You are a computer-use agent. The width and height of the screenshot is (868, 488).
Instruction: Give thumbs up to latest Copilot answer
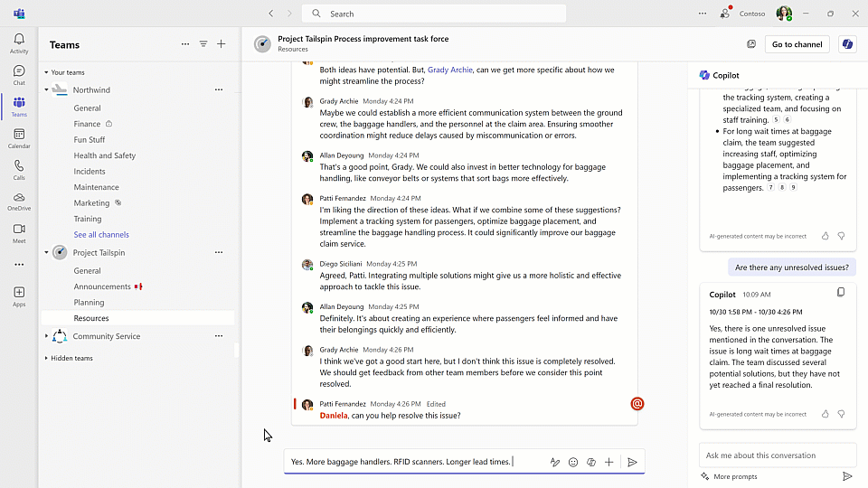tap(825, 414)
